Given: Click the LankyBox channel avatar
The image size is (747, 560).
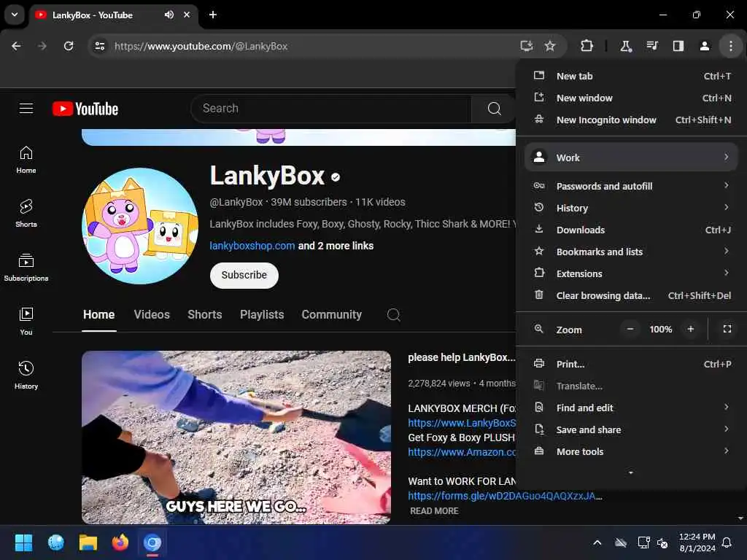Looking at the screenshot, I should [140, 226].
